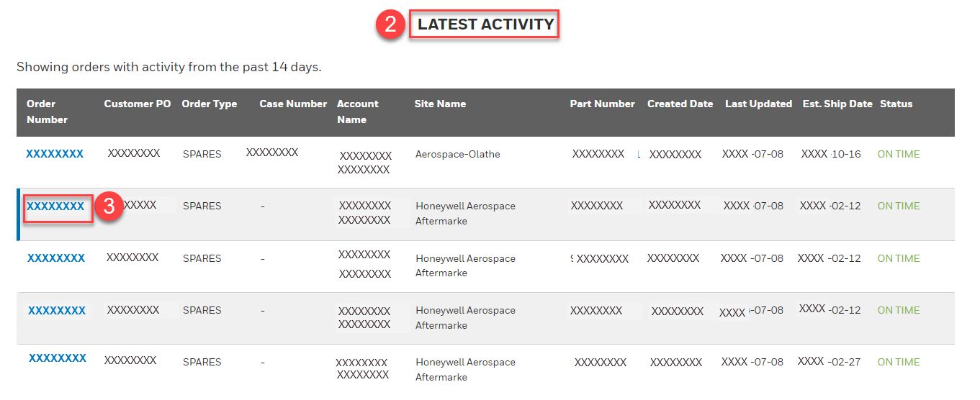Click the Last Updated column header
The width and height of the screenshot is (980, 400).
pos(758,104)
